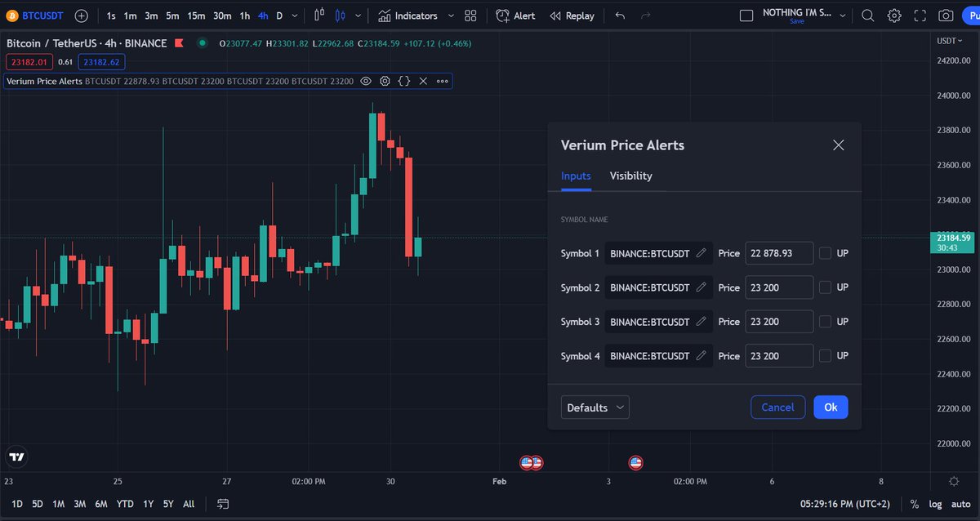Open the layout setup square icon
This screenshot has width=980, height=521.
746,16
